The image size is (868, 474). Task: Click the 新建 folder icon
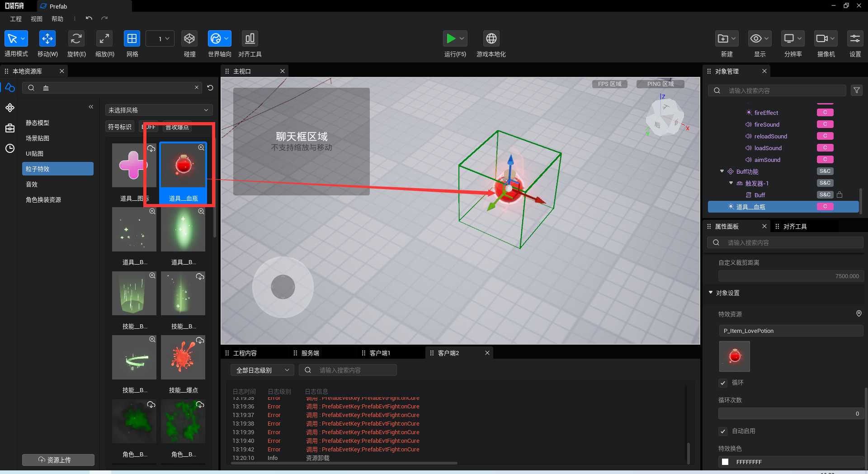(x=723, y=39)
